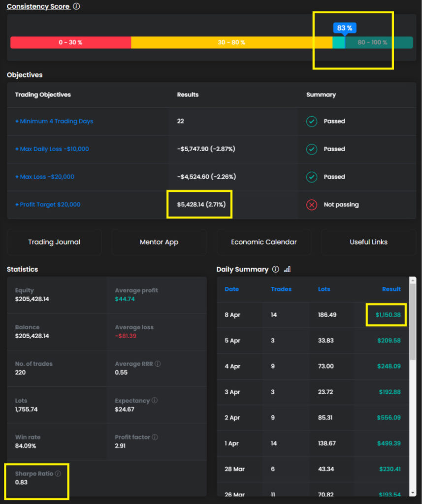Click the Sharpe Ratio info icon

[58, 473]
